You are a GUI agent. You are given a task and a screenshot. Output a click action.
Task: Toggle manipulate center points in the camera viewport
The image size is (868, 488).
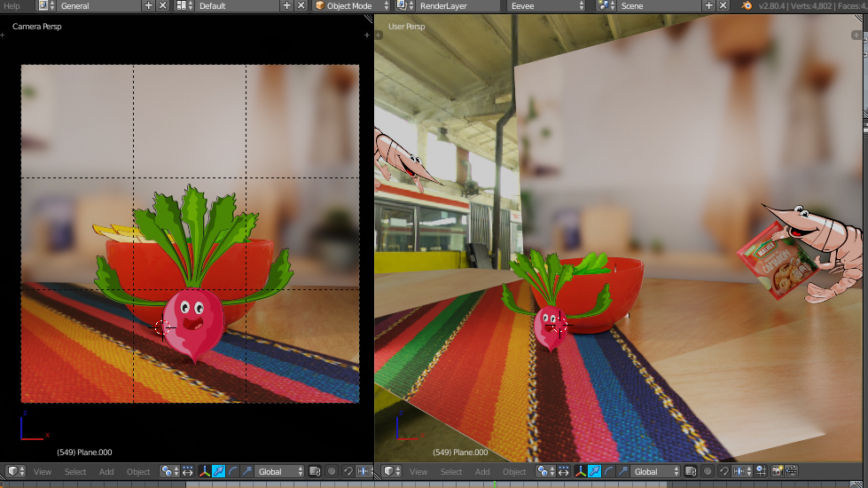pos(188,471)
